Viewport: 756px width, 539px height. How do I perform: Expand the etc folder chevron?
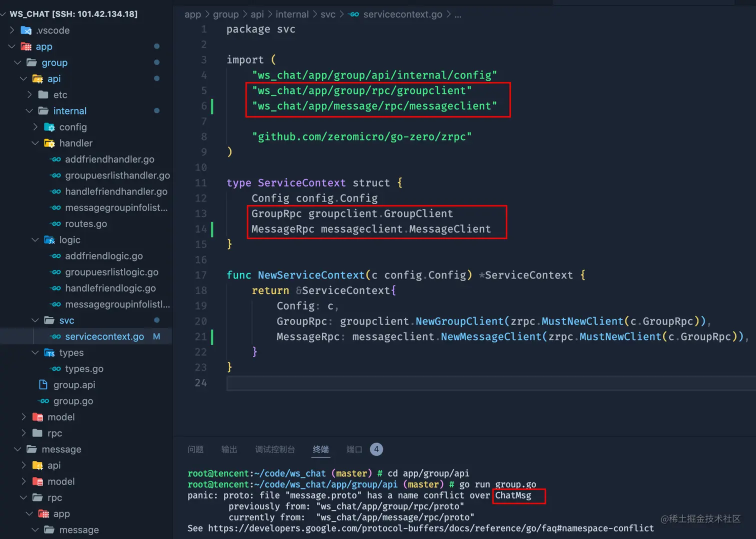29,94
